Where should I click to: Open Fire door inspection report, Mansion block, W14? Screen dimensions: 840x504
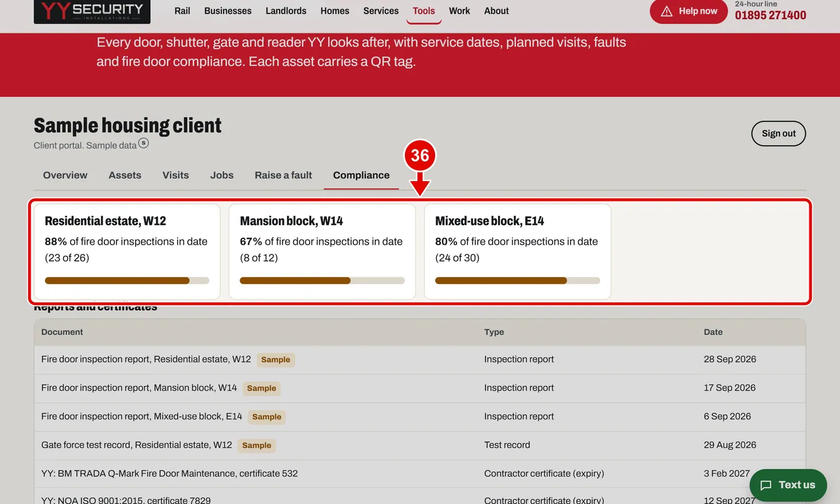pos(139,388)
